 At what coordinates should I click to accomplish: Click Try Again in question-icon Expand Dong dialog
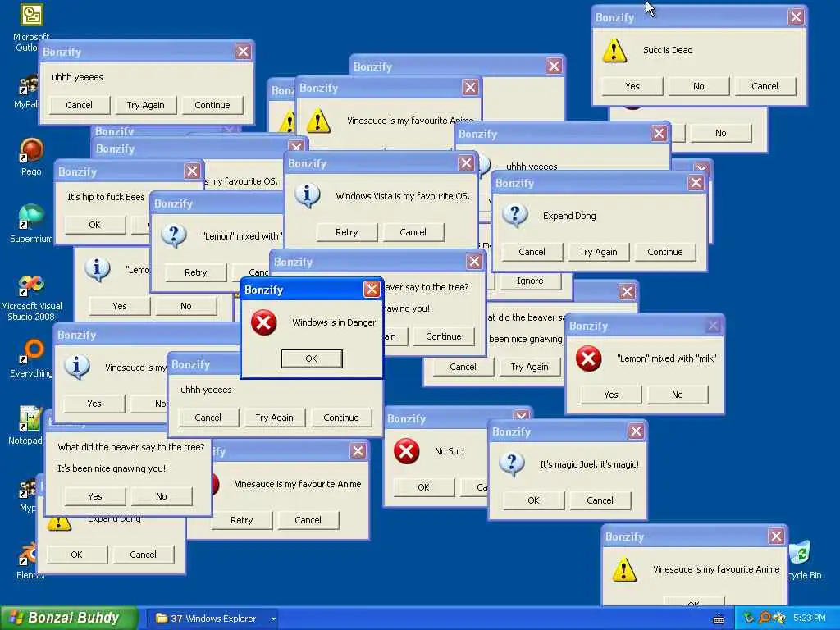pos(598,252)
